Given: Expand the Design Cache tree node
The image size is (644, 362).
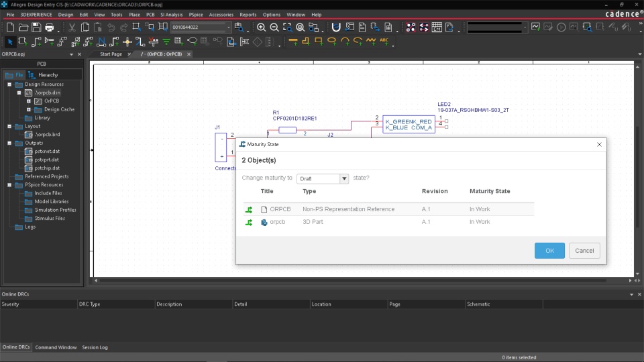Looking at the screenshot, I should point(29,109).
